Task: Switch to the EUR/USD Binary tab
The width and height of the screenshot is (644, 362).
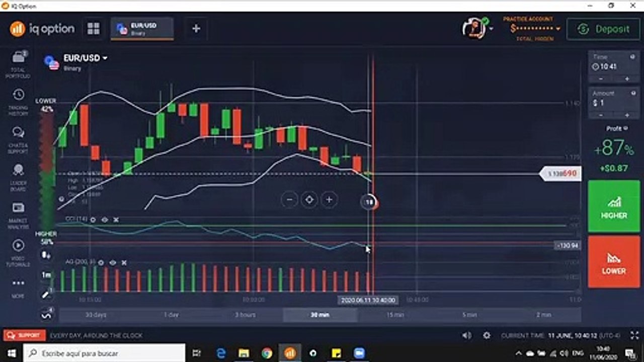Action: 142,29
